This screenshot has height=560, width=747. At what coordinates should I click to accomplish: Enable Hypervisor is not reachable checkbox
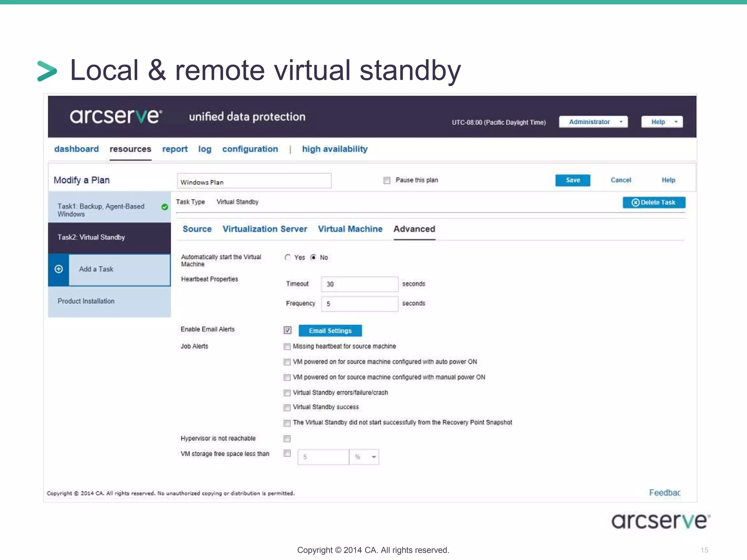click(x=287, y=439)
